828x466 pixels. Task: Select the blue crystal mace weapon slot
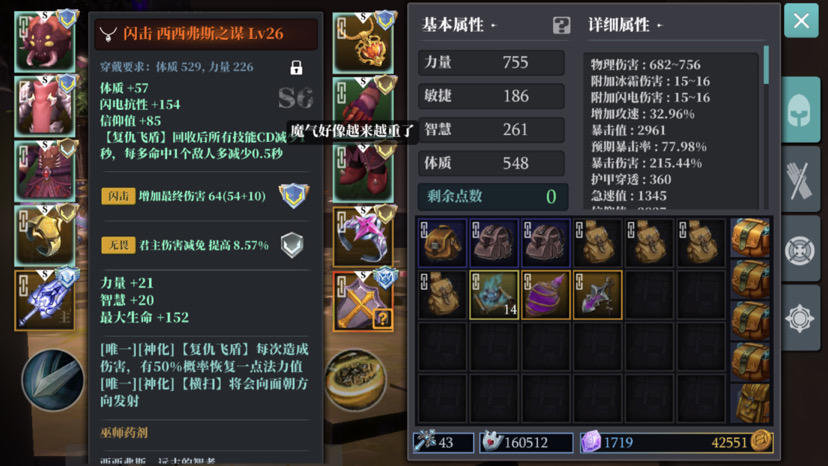(x=45, y=300)
